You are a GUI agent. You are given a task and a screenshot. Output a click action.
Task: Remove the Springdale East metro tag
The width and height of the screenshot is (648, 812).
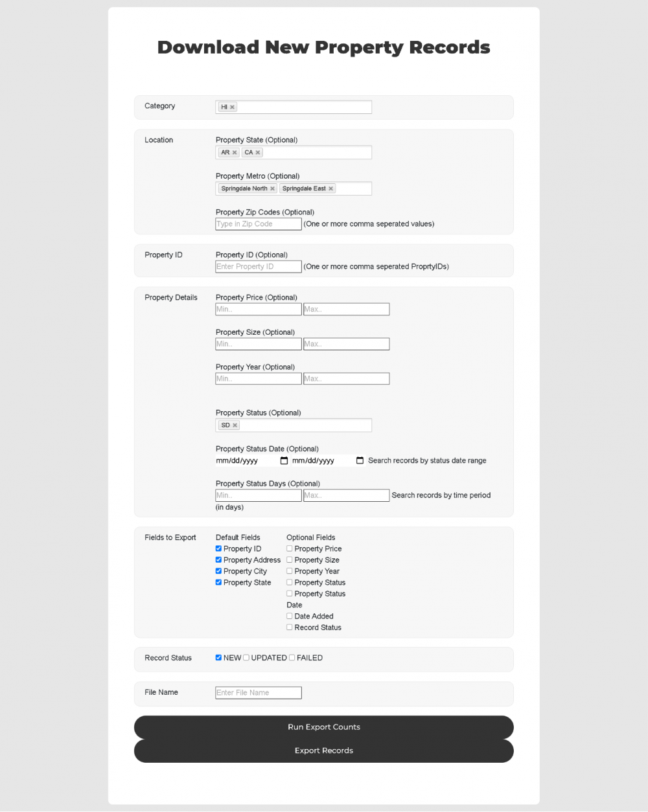coord(330,189)
